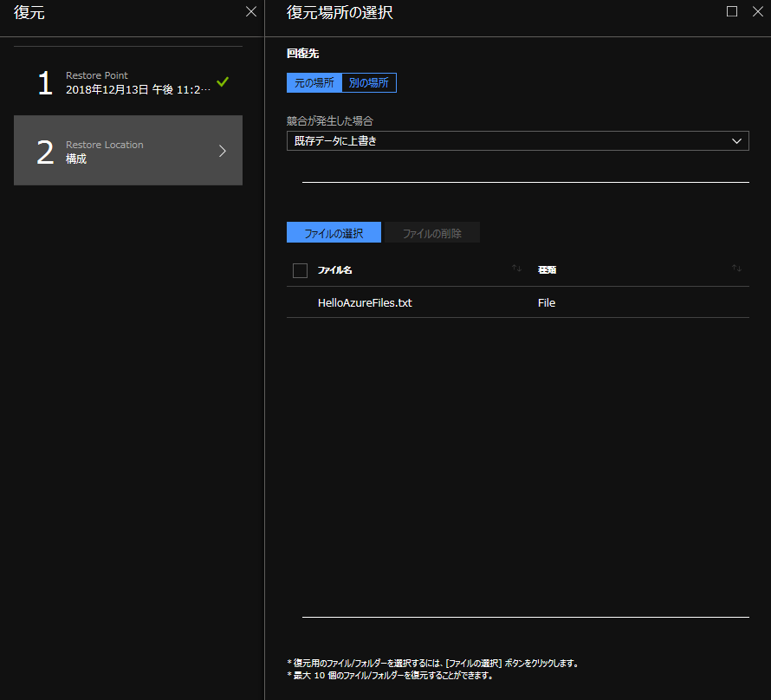The width and height of the screenshot is (771, 700).
Task: Click the large step number 1
Action: point(45,83)
